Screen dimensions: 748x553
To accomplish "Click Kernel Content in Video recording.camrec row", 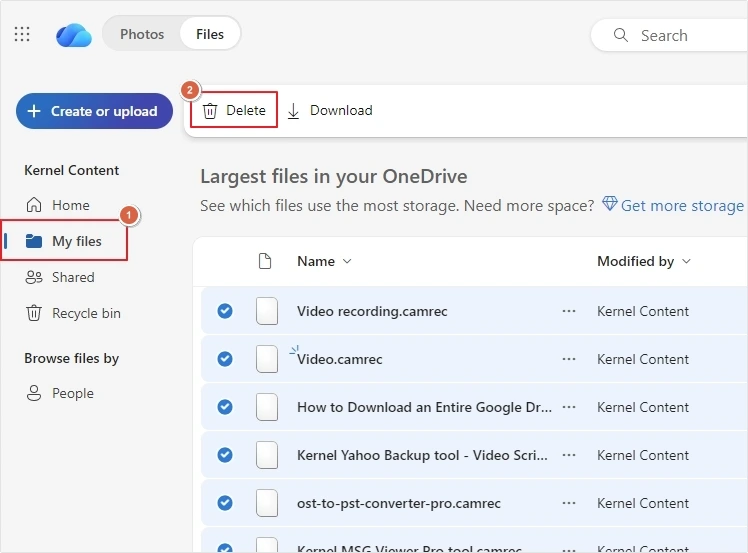I will (643, 311).
